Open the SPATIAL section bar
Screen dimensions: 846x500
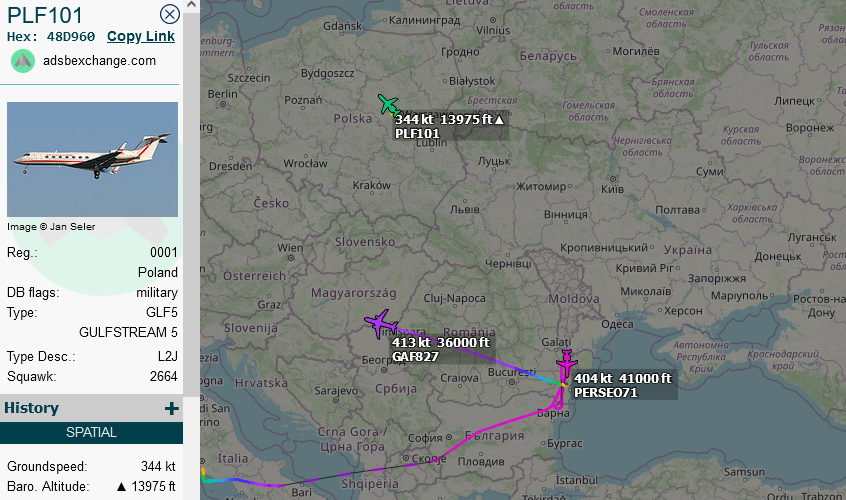pyautogui.click(x=91, y=433)
